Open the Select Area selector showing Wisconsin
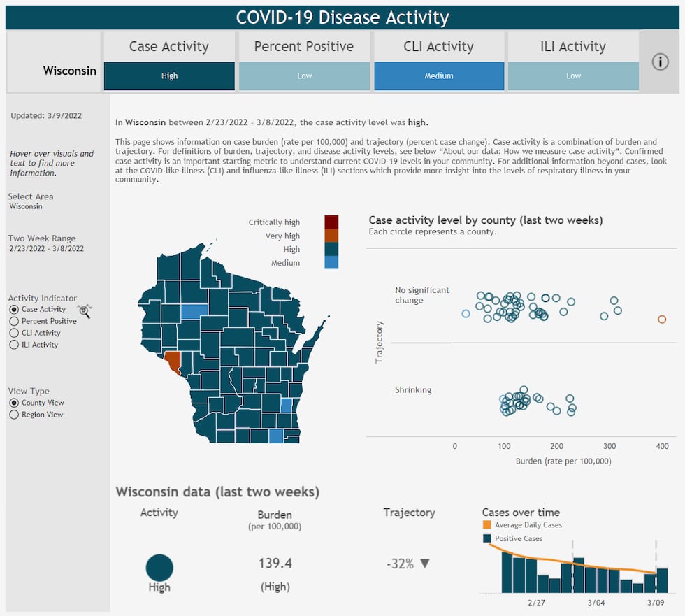The width and height of the screenshot is (685, 616). (x=26, y=206)
